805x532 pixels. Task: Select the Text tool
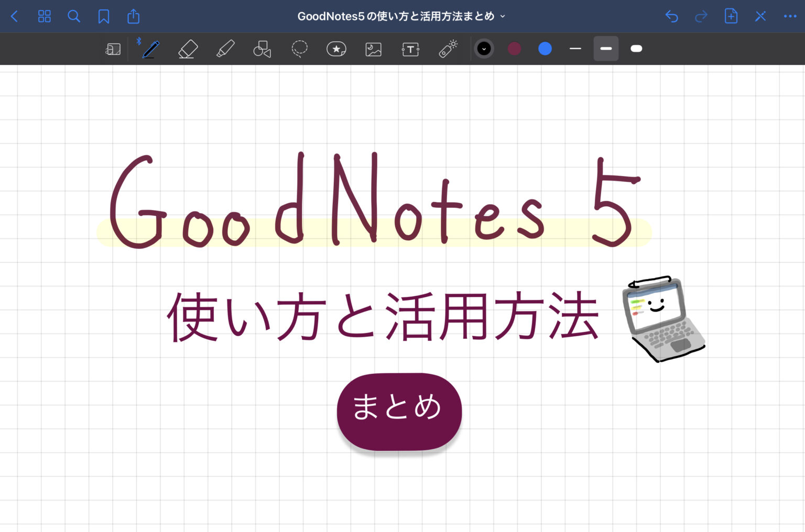pyautogui.click(x=410, y=49)
